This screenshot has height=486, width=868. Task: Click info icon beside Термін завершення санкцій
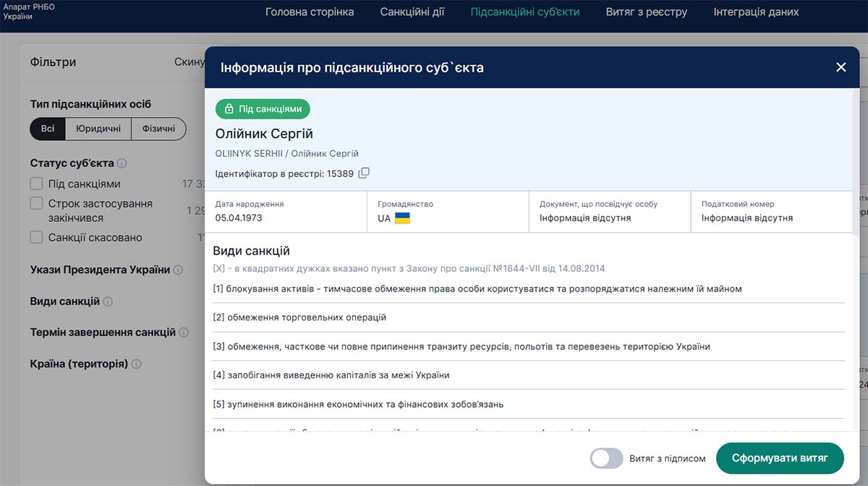pos(184,333)
